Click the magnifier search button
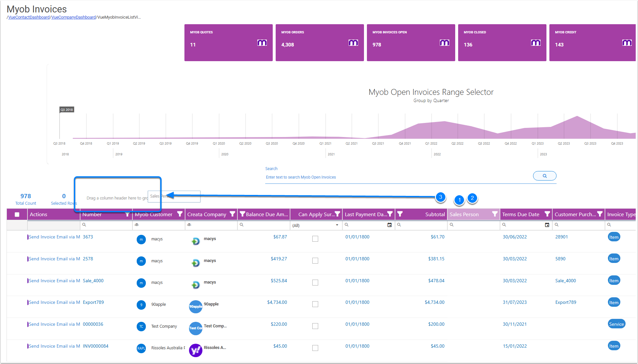The height and width of the screenshot is (364, 638). [544, 176]
